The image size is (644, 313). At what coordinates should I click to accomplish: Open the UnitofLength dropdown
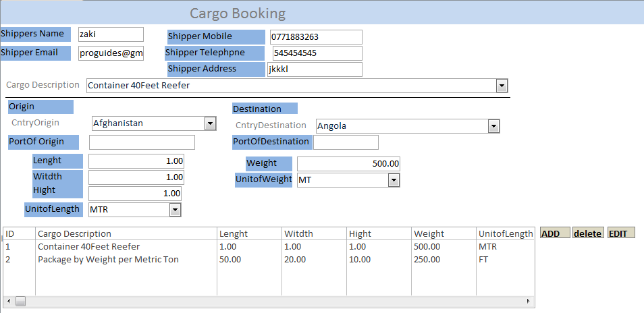pyautogui.click(x=175, y=210)
